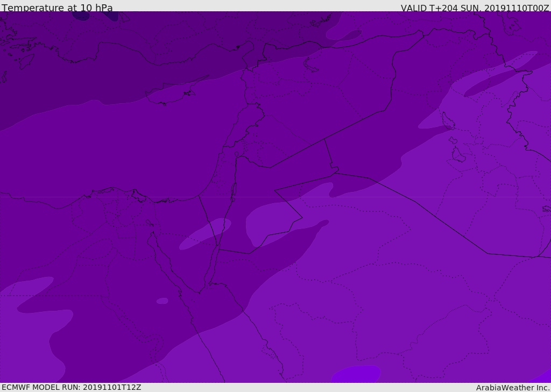Click the 'Temperature at 10 hPa' title text
Screen dimensions: 551x392
[57, 8]
